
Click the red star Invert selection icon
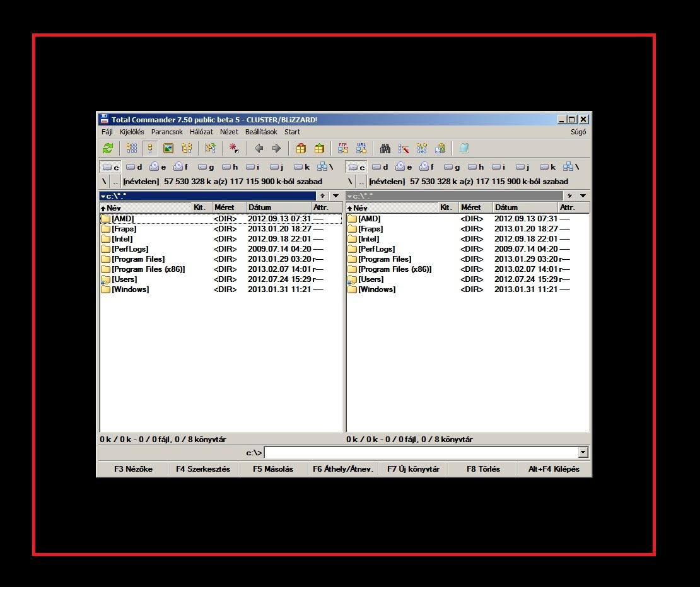[x=234, y=148]
